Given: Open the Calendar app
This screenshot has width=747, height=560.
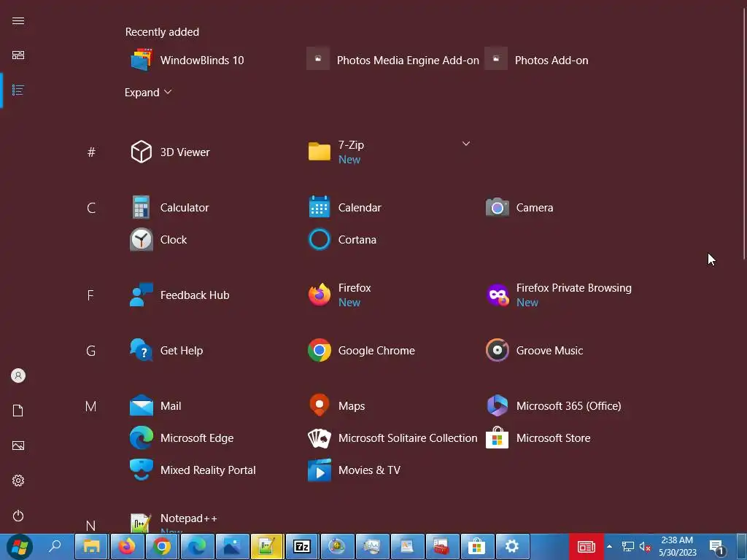Looking at the screenshot, I should pyautogui.click(x=346, y=208).
